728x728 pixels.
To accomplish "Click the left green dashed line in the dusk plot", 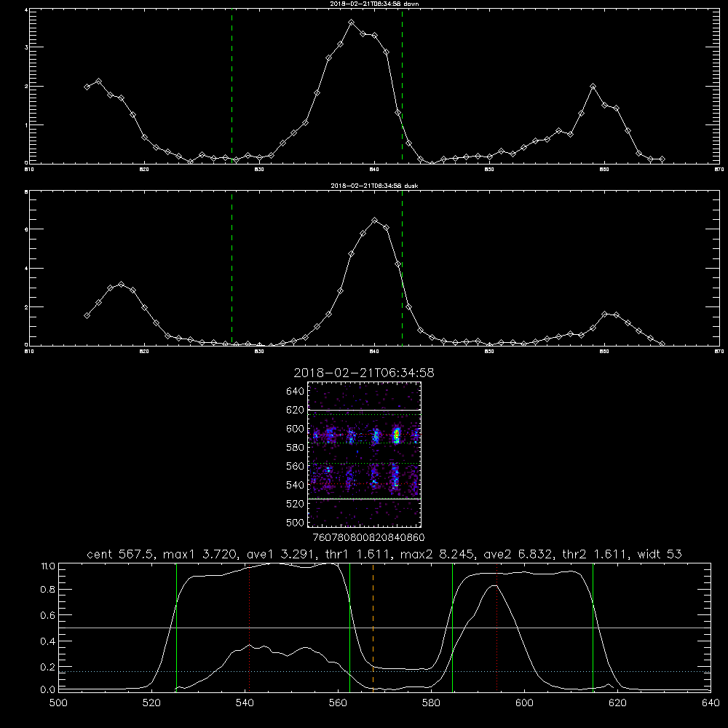I will coord(232,269).
